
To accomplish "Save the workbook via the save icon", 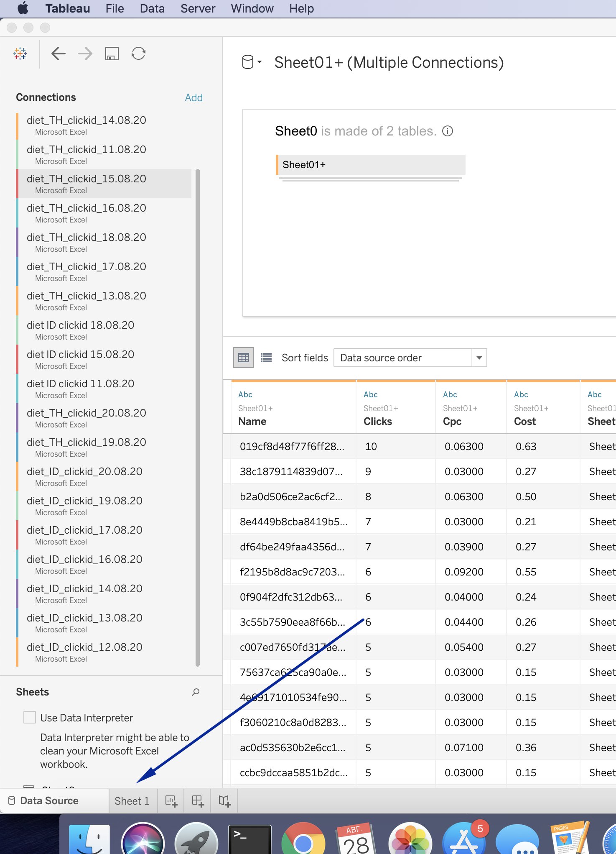I will coord(112,54).
